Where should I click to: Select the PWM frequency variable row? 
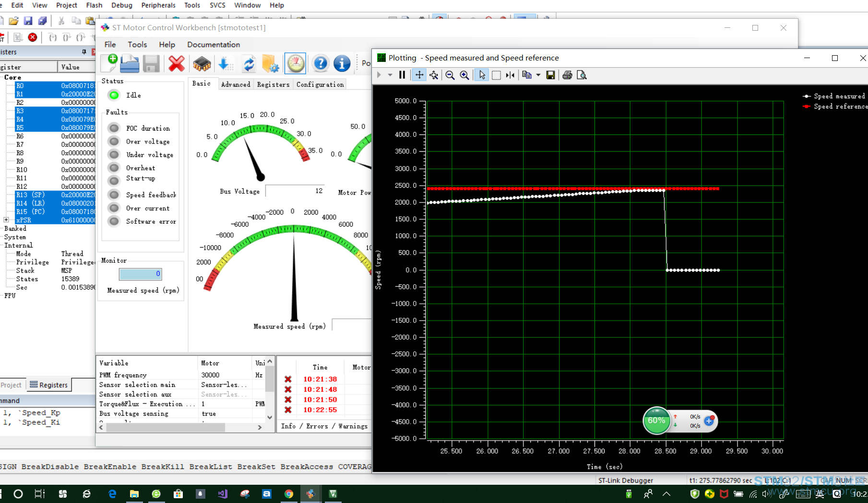point(181,375)
